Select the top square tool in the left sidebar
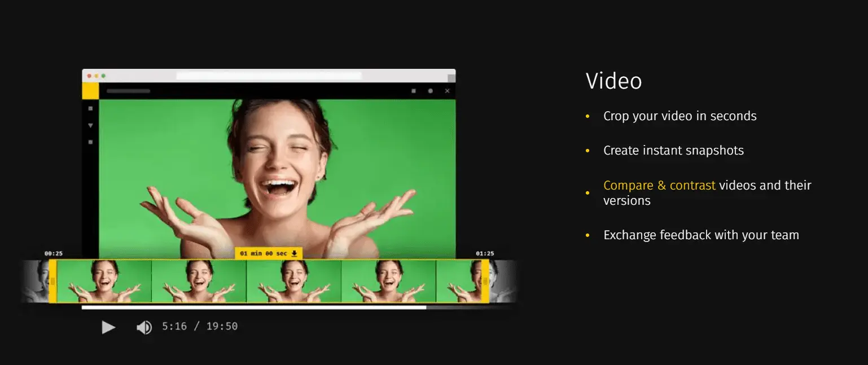The height and width of the screenshot is (365, 868). pyautogui.click(x=90, y=108)
